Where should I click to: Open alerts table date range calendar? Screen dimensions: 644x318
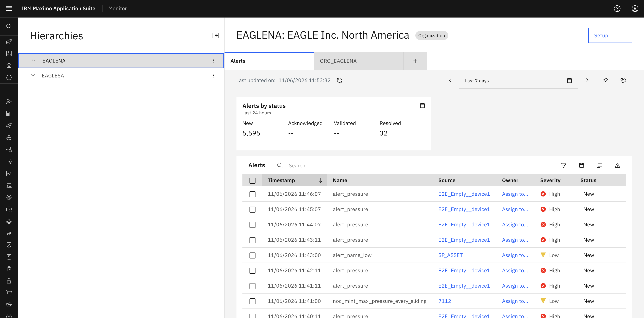click(582, 165)
